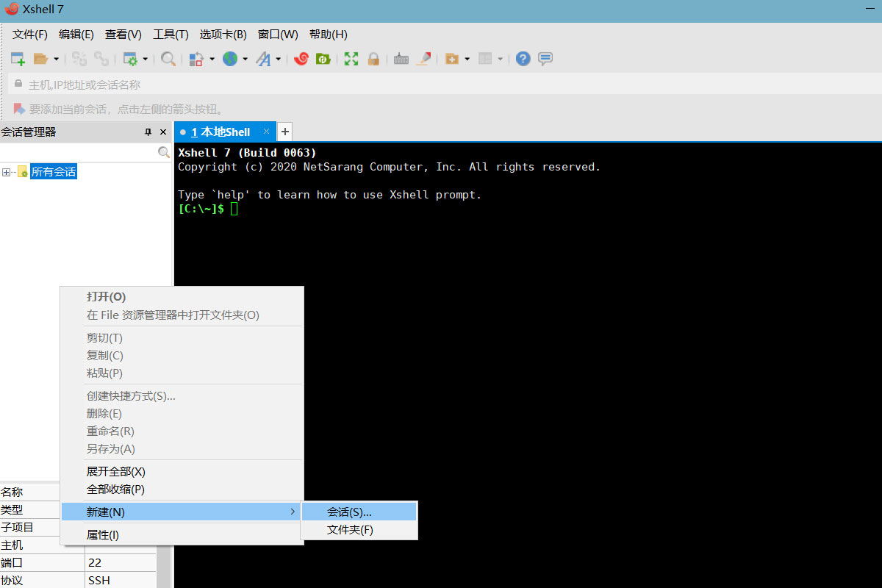Expand the folder-plus dropdown arrow
Image resolution: width=882 pixels, height=588 pixels.
(x=467, y=59)
